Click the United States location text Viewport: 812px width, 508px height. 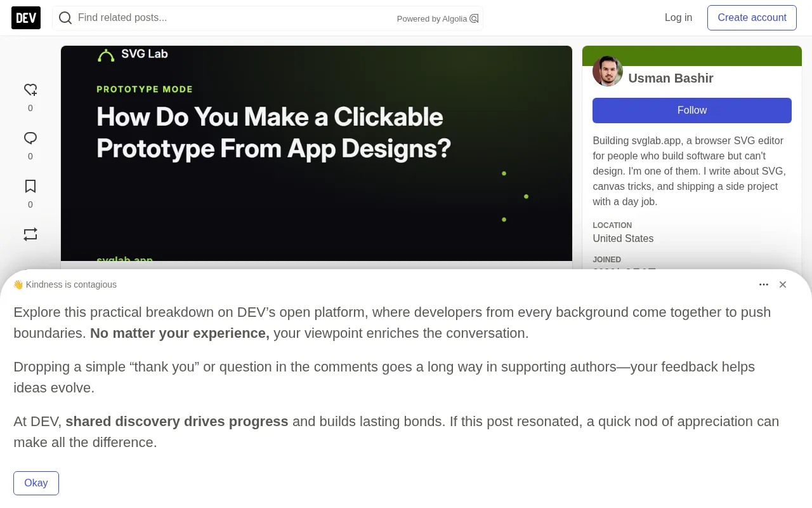pyautogui.click(x=623, y=239)
